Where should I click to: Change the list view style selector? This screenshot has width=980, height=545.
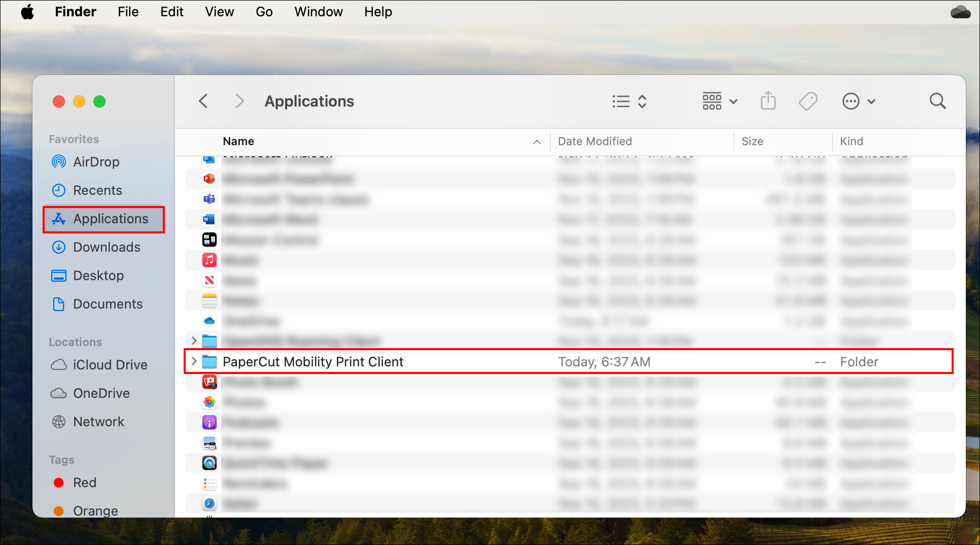[629, 101]
